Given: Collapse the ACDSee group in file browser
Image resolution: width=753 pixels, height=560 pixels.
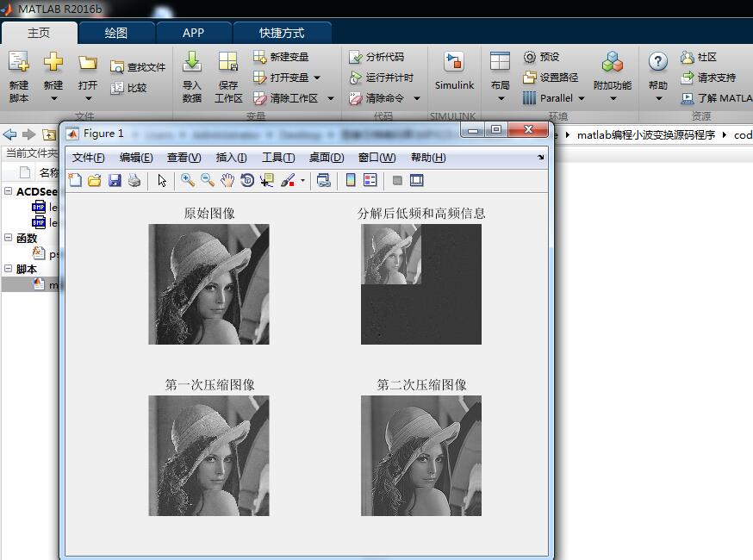Looking at the screenshot, I should click(8, 191).
